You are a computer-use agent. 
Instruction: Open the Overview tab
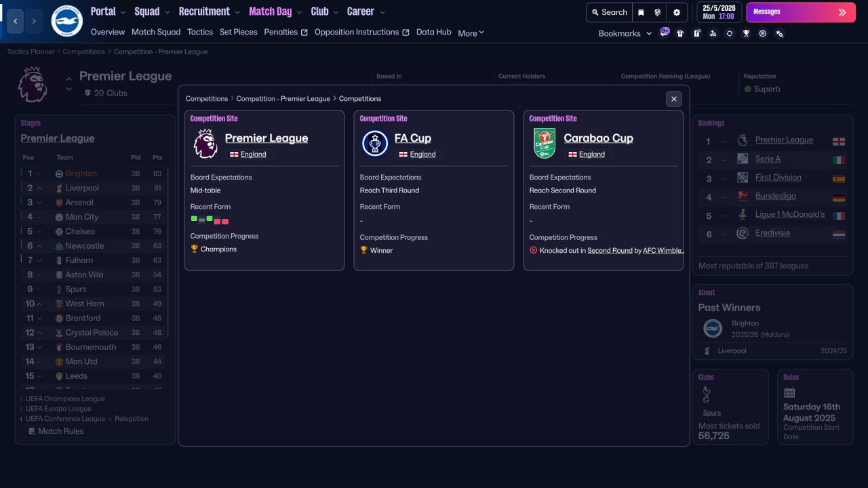108,32
